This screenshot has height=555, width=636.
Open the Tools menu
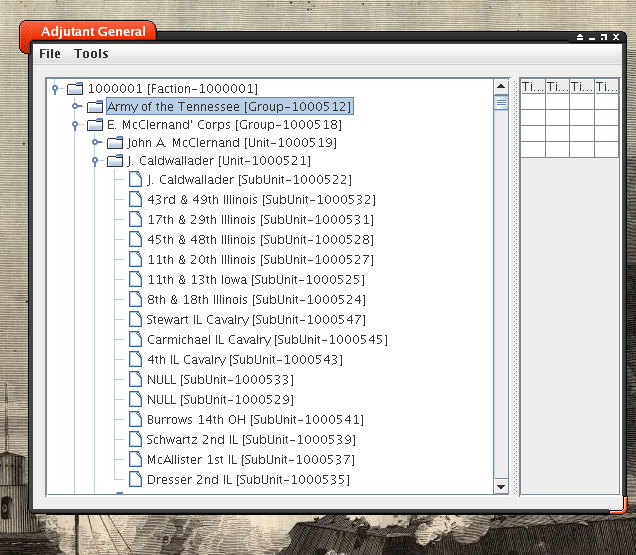[x=91, y=54]
